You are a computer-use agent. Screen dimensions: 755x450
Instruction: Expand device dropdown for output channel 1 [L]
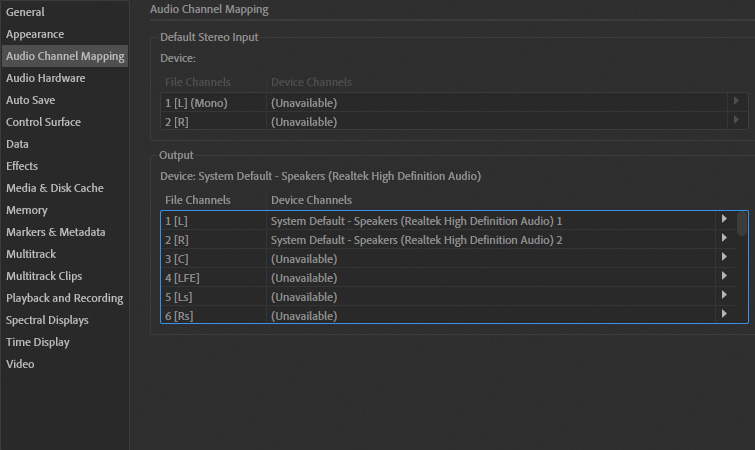[724, 220]
